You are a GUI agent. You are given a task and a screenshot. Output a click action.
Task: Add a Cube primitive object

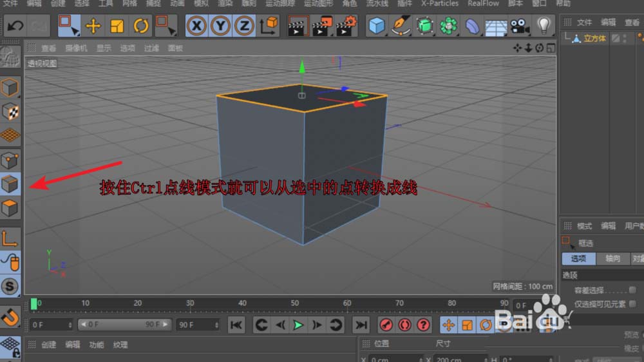click(377, 26)
